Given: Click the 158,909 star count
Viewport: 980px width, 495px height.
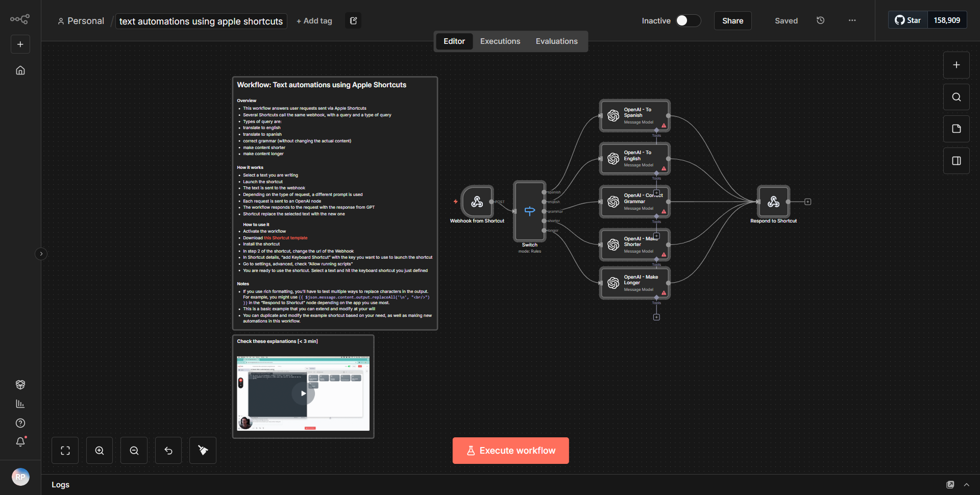Looking at the screenshot, I should pyautogui.click(x=947, y=20).
